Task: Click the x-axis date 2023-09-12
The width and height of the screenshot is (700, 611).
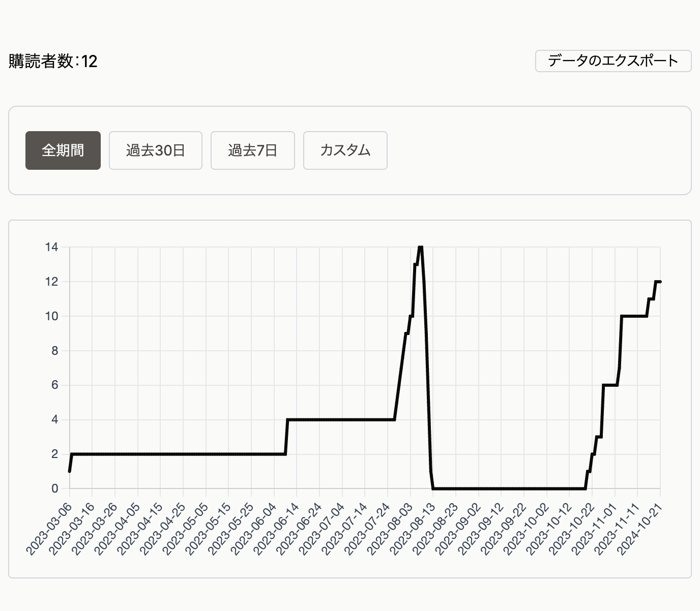Action: 482,528
